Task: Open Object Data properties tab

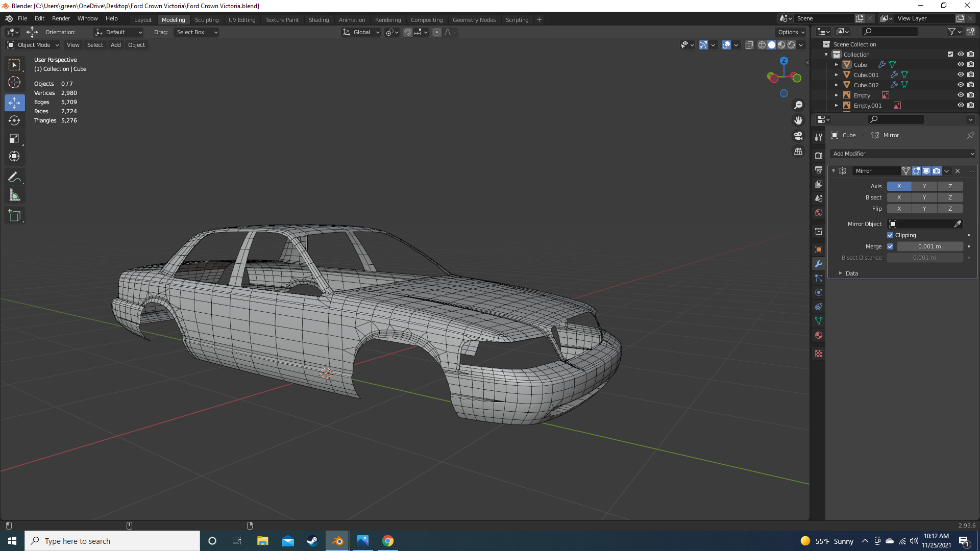Action: (819, 321)
